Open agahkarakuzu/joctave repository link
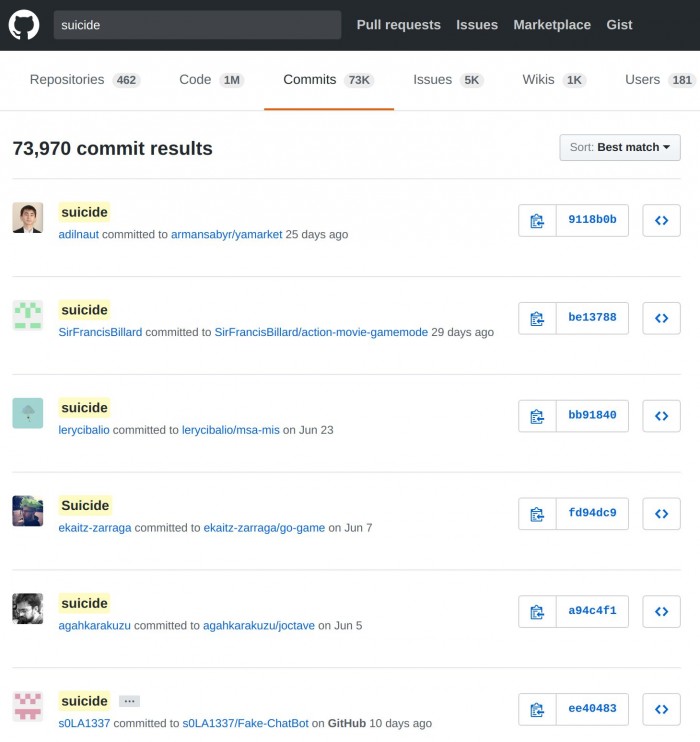This screenshot has height=742, width=700. [x=259, y=626]
